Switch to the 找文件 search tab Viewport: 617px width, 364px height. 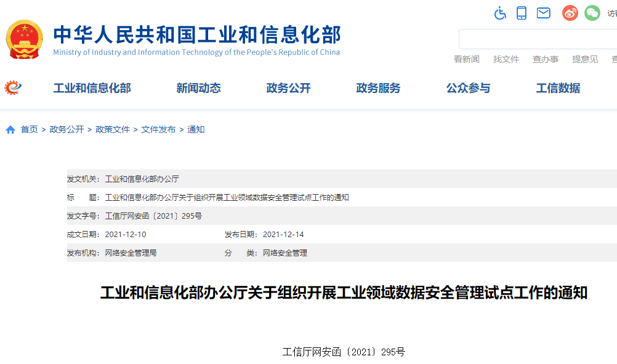click(506, 59)
